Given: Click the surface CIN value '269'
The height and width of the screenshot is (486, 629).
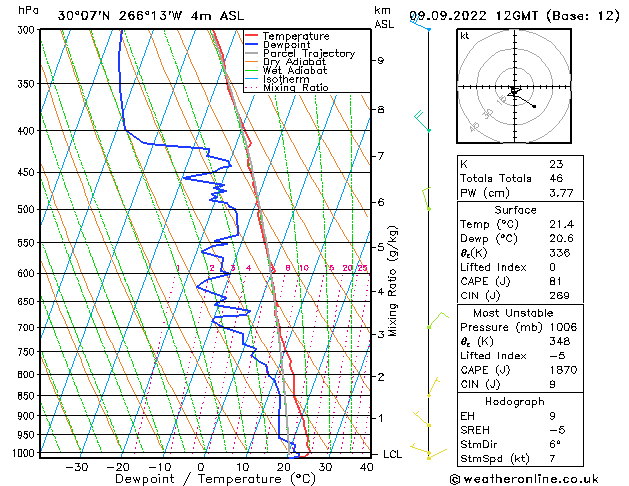Looking at the screenshot, I should (560, 296).
